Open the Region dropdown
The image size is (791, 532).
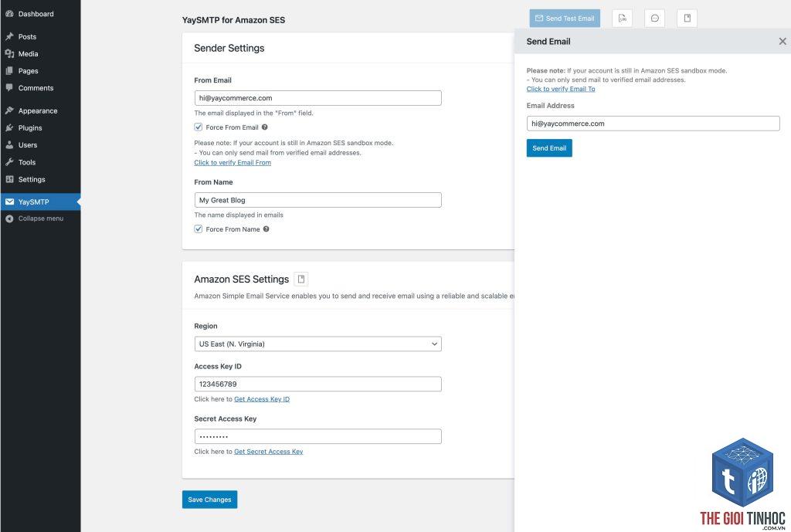pos(317,344)
